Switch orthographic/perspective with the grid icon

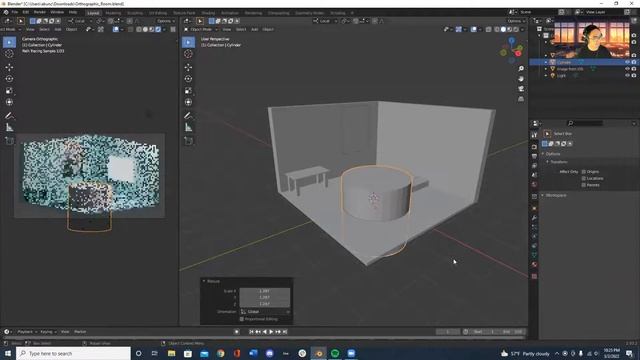click(x=521, y=99)
